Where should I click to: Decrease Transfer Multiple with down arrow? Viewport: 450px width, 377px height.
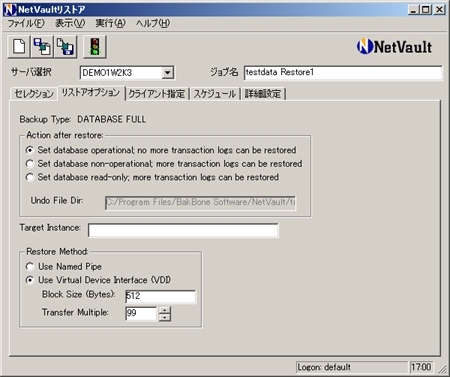pos(165,317)
